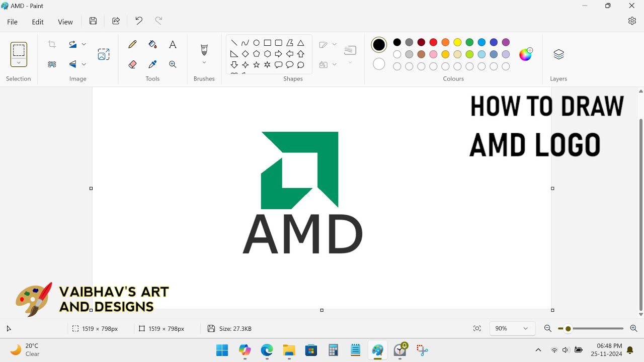Click the Save icon
The width and height of the screenshot is (644, 362).
pyautogui.click(x=93, y=21)
